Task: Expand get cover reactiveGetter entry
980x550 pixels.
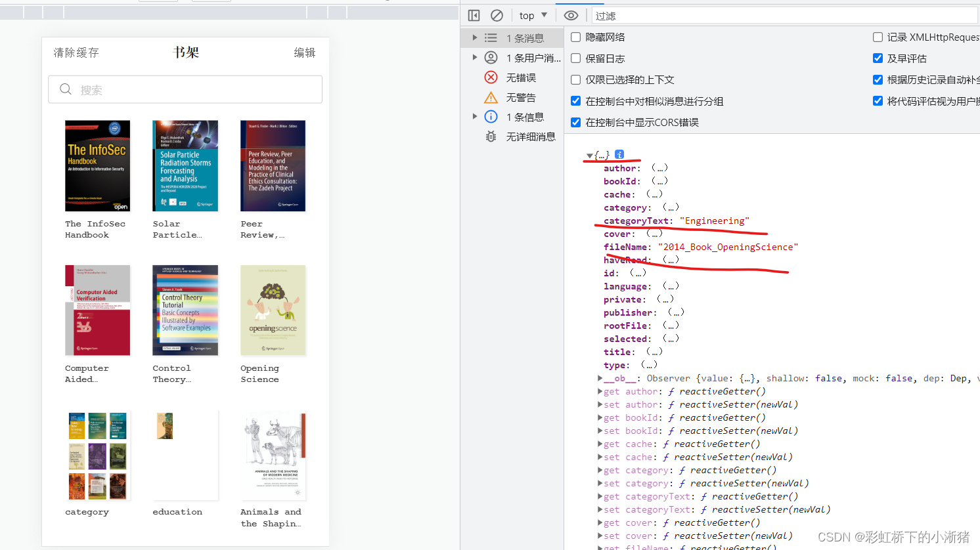Action: (x=600, y=522)
